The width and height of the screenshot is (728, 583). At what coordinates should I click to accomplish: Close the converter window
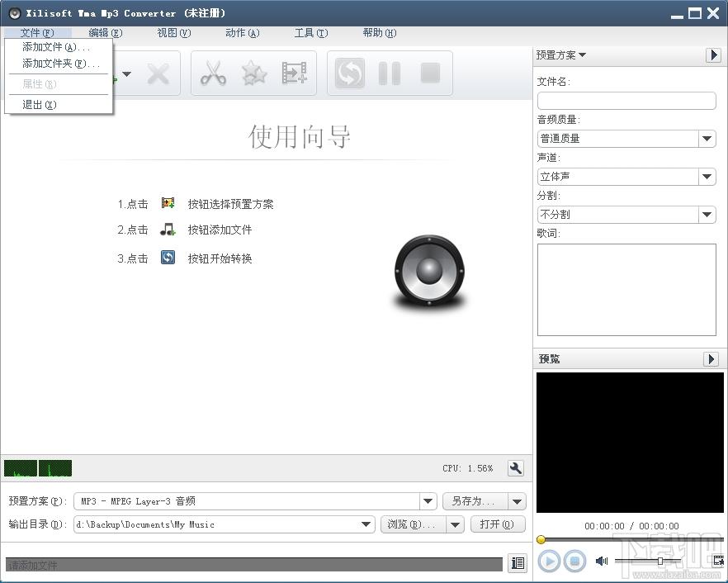[713, 13]
